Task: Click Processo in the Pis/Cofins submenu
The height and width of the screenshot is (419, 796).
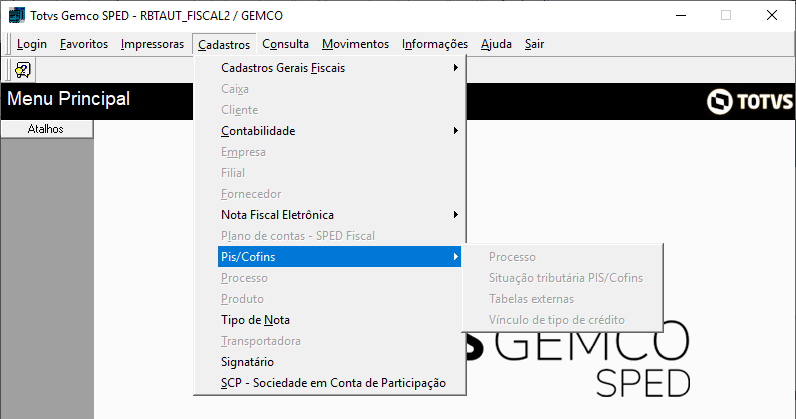Action: point(562,257)
